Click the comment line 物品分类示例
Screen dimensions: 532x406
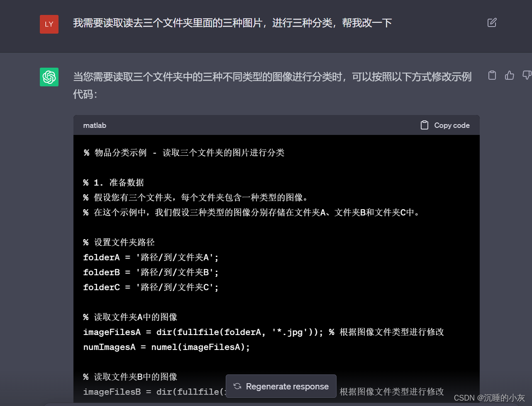click(184, 153)
